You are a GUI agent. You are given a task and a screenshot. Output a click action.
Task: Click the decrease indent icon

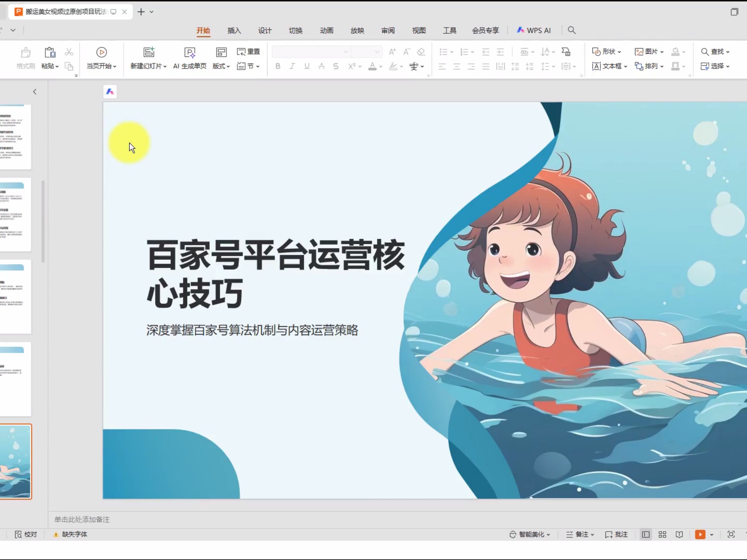coord(486,52)
